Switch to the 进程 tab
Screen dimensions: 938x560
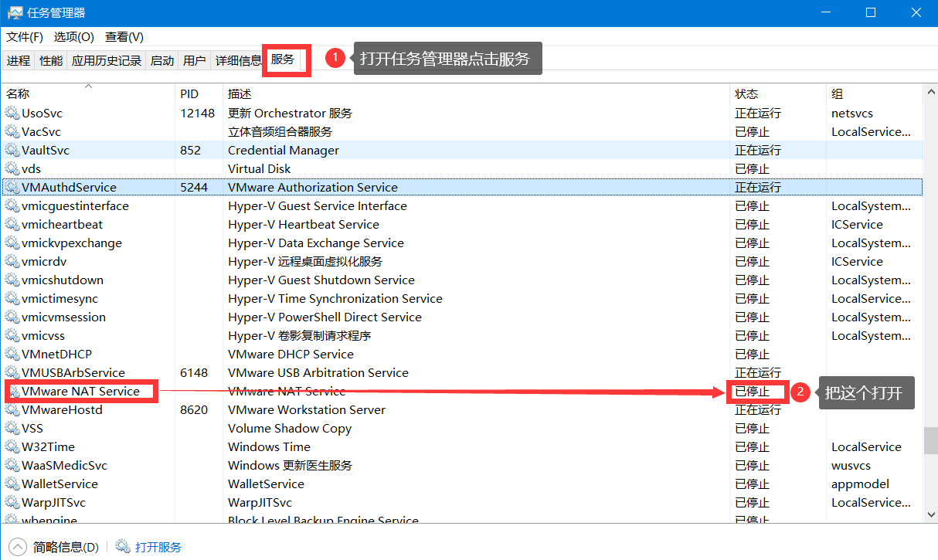point(19,60)
